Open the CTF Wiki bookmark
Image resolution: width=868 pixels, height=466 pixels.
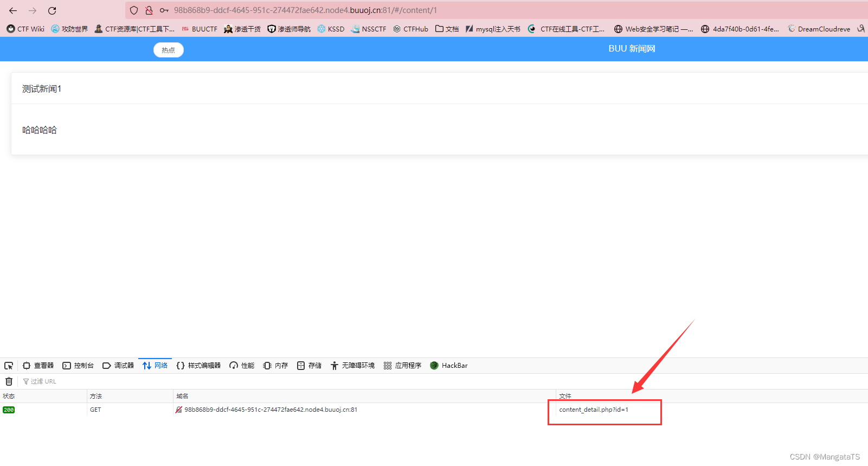coord(25,29)
